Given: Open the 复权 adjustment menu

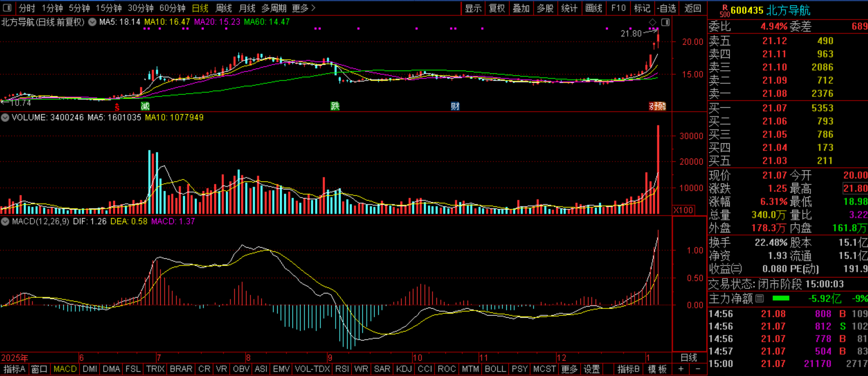Looking at the screenshot, I should tap(497, 8).
